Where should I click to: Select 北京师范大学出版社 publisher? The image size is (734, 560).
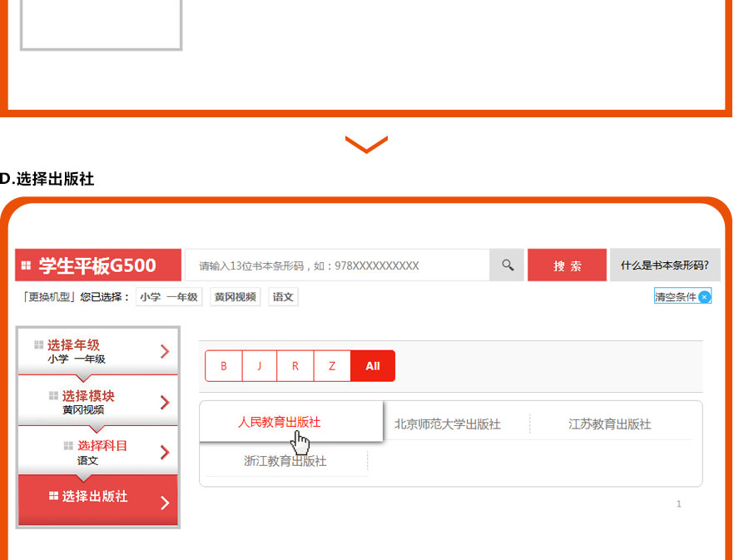[448, 424]
